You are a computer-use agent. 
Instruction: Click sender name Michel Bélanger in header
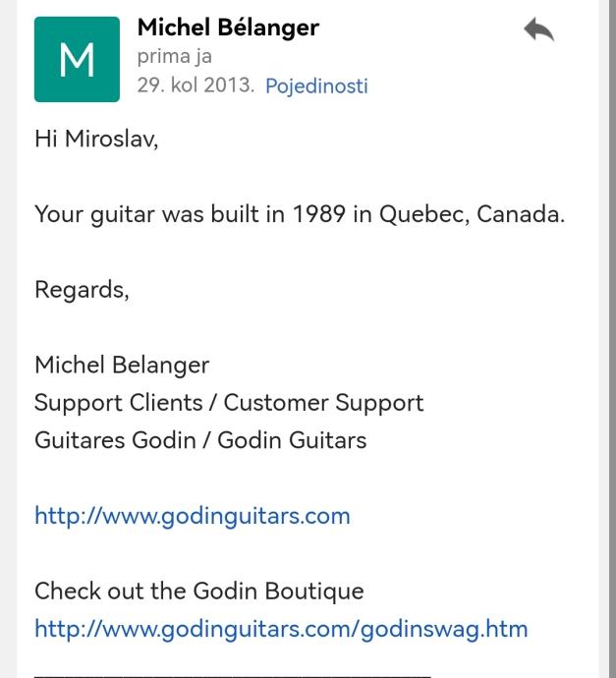(228, 28)
